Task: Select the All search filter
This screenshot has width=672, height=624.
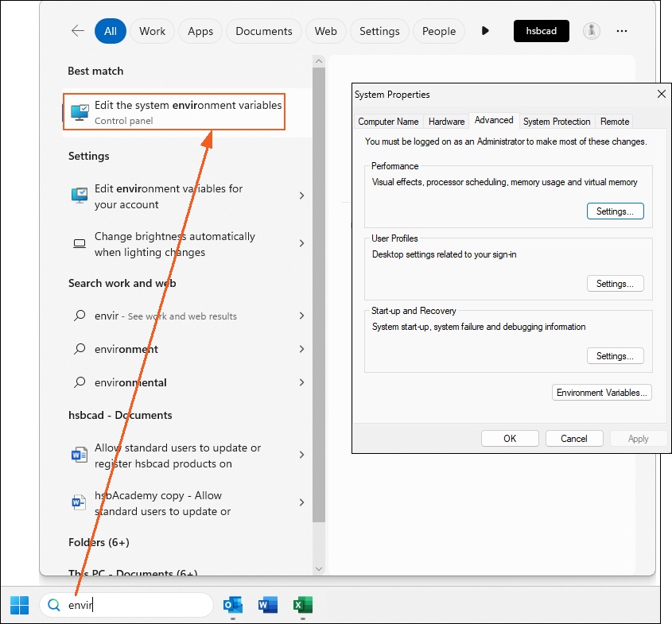Action: coord(111,31)
